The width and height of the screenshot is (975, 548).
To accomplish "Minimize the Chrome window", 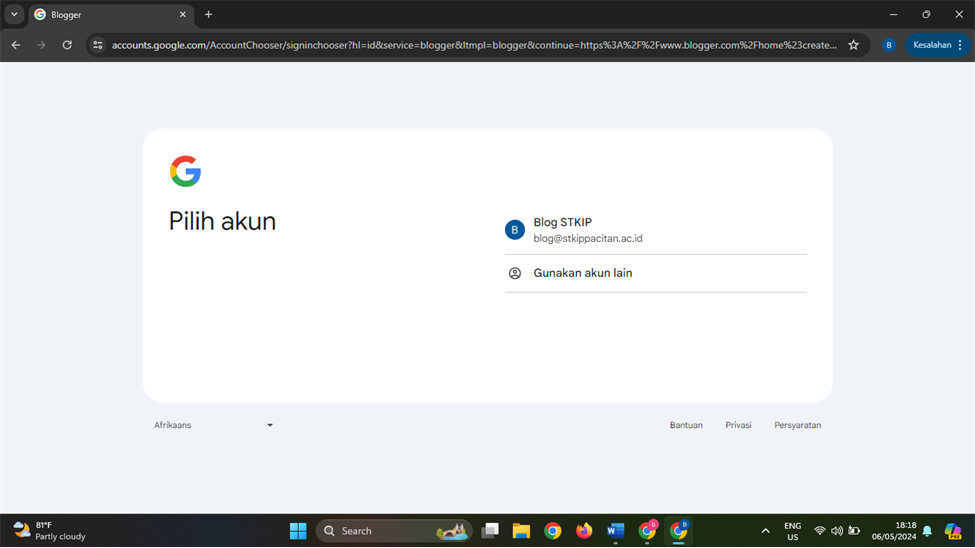I will pyautogui.click(x=893, y=14).
